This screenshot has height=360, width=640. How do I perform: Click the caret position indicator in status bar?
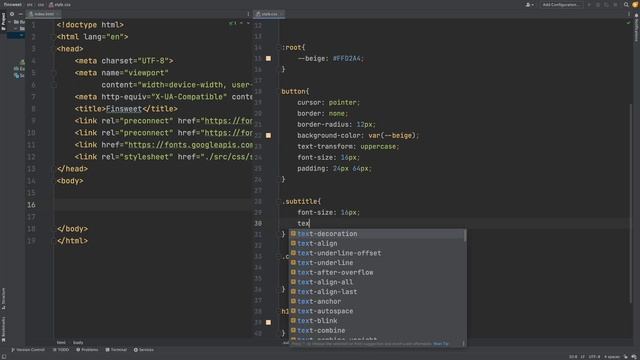(573, 357)
